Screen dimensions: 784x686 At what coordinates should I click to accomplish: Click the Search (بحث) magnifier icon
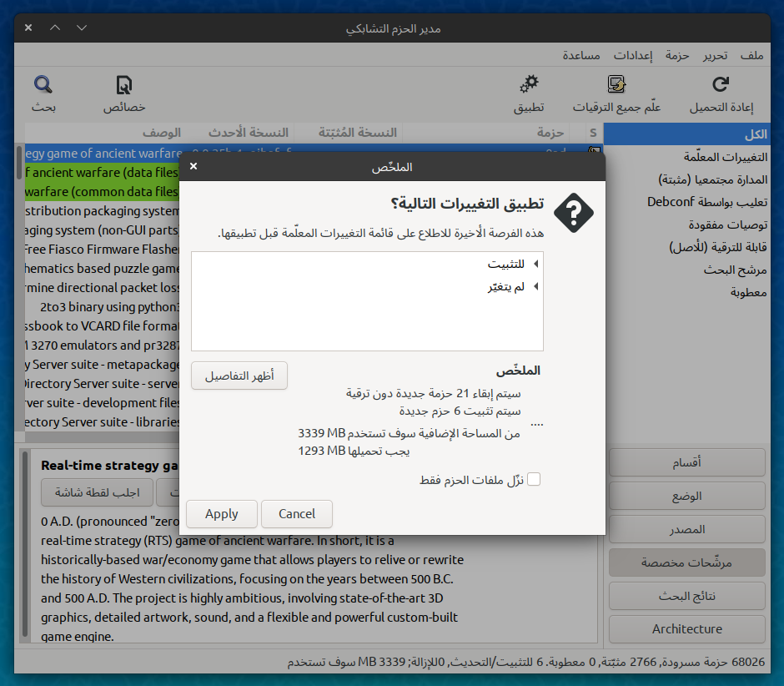43,84
